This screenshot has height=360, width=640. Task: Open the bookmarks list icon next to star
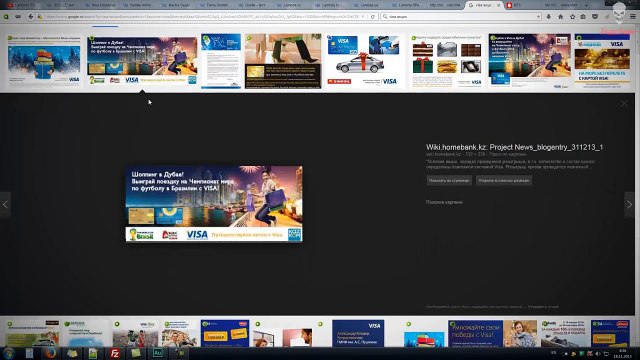coord(583,17)
